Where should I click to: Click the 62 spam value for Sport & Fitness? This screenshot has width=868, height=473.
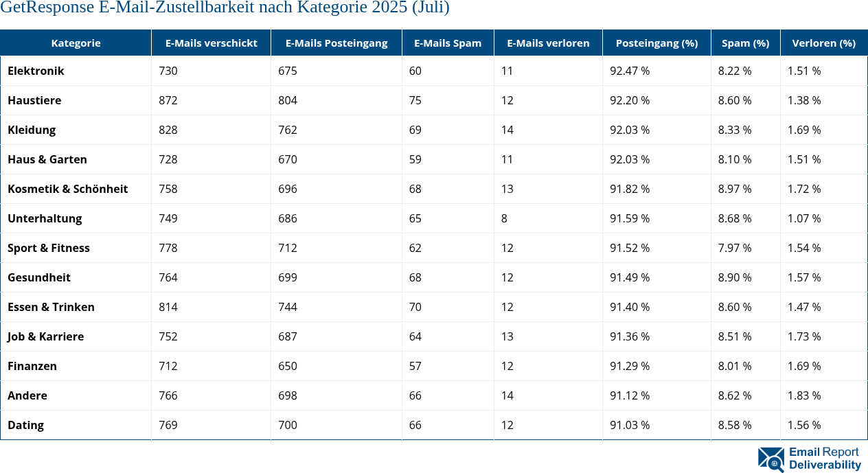(x=415, y=248)
